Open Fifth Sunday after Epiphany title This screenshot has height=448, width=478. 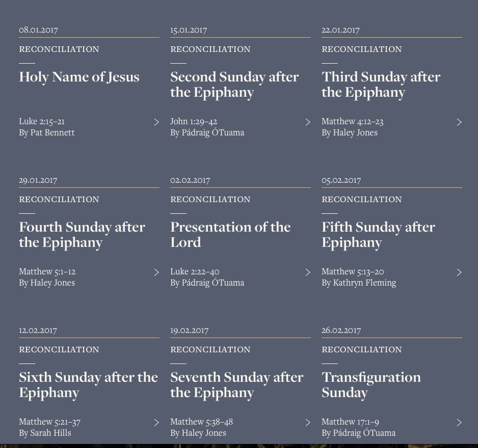click(378, 234)
